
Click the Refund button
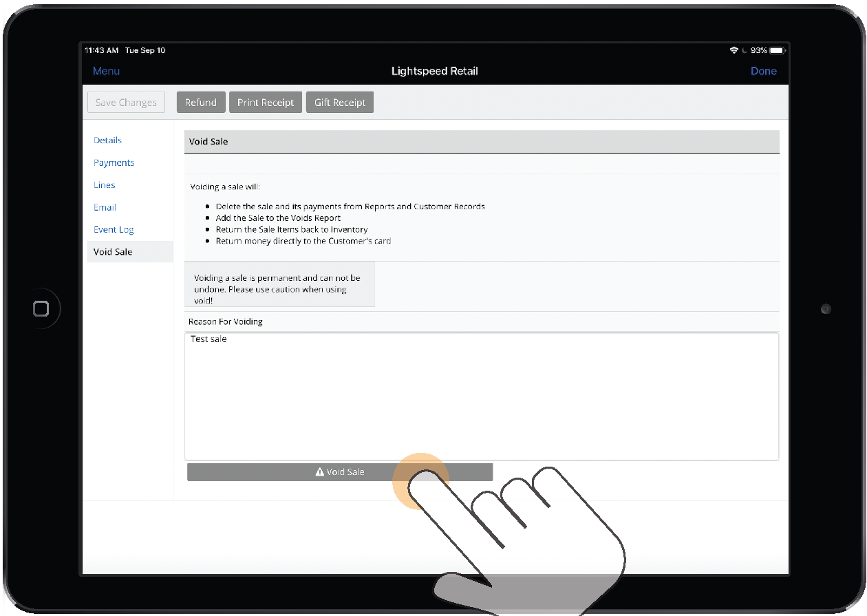201,103
